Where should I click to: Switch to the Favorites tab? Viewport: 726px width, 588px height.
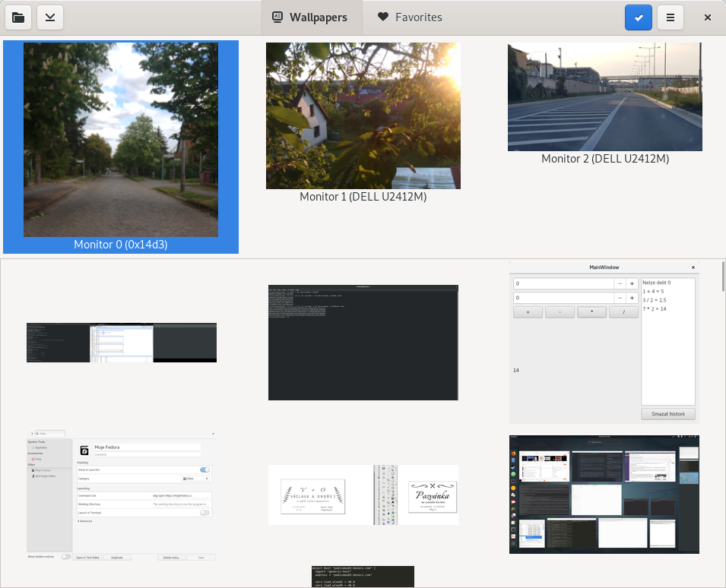[410, 17]
